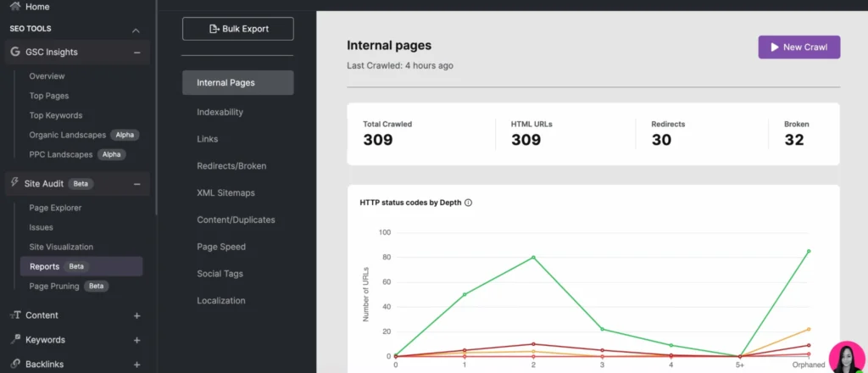Click the Keywords key icon
Viewport: 868px width, 373px height.
click(15, 340)
